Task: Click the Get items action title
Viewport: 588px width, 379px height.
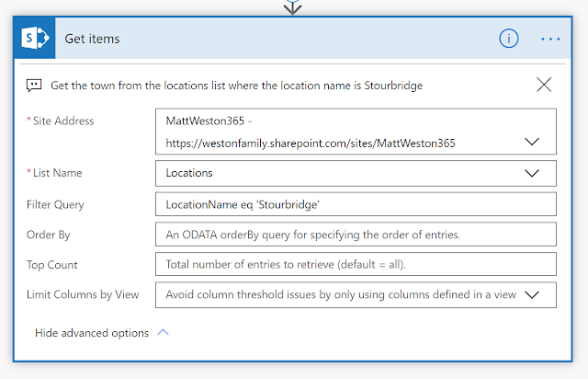Action: (92, 39)
